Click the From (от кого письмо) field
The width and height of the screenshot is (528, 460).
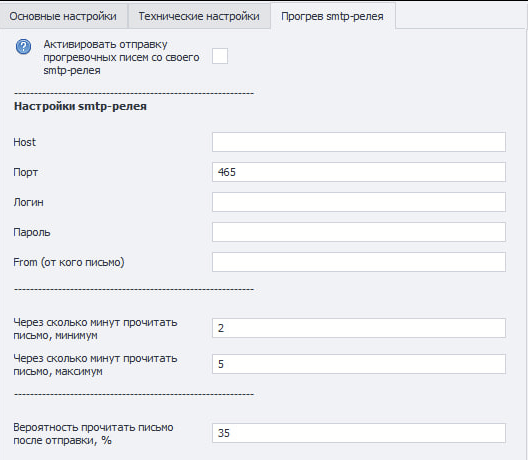click(x=359, y=262)
